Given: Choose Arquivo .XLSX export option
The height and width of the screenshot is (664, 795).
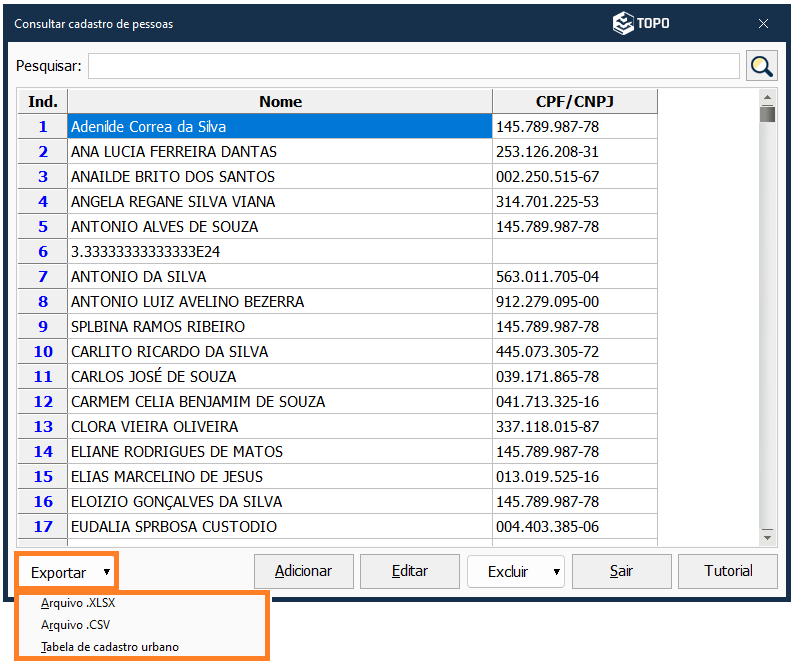Looking at the screenshot, I should click(78, 603).
